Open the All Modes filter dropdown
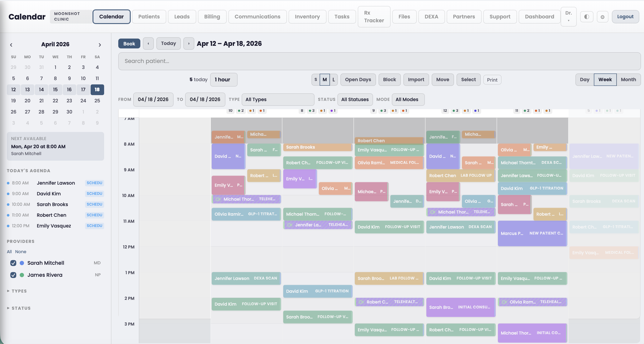Screen dimensions: 644x344 (x=408, y=100)
